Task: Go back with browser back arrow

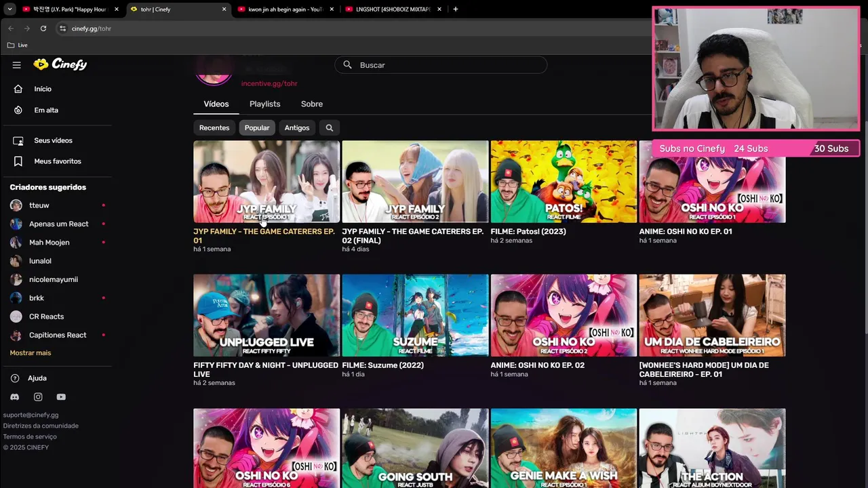Action: (x=11, y=28)
